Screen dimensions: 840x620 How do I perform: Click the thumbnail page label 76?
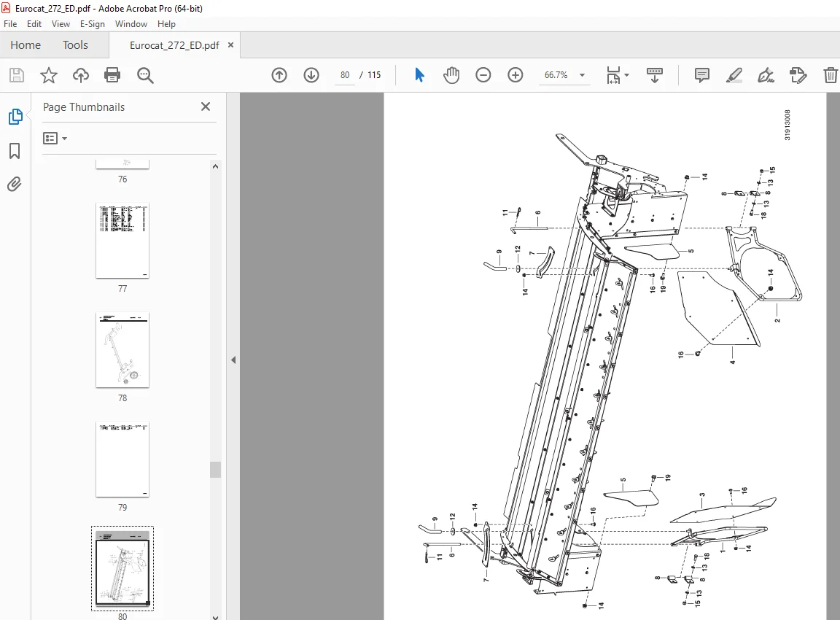click(x=122, y=179)
